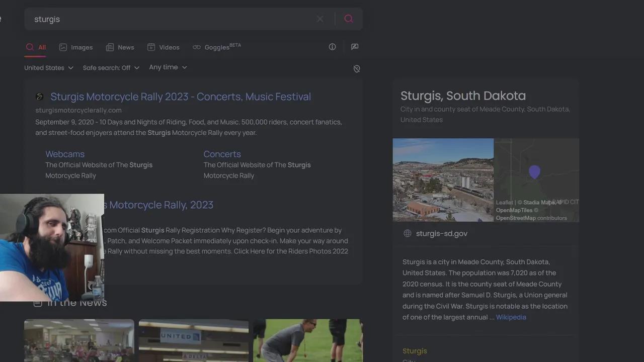The height and width of the screenshot is (362, 644).
Task: Expand the United States region dropdown
Action: (x=49, y=68)
